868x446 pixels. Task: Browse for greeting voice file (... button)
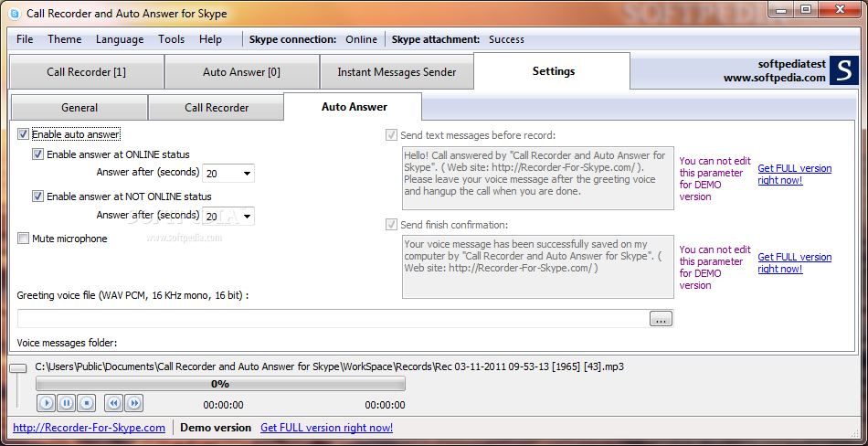(661, 319)
